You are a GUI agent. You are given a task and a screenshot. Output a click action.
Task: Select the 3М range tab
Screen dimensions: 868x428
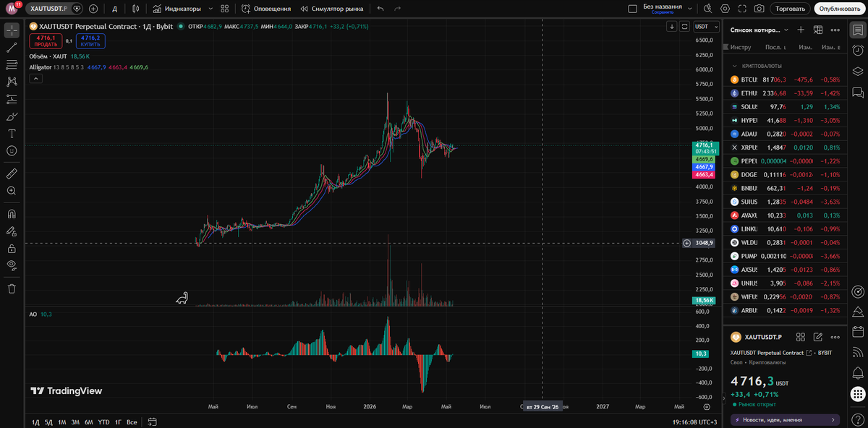click(75, 421)
